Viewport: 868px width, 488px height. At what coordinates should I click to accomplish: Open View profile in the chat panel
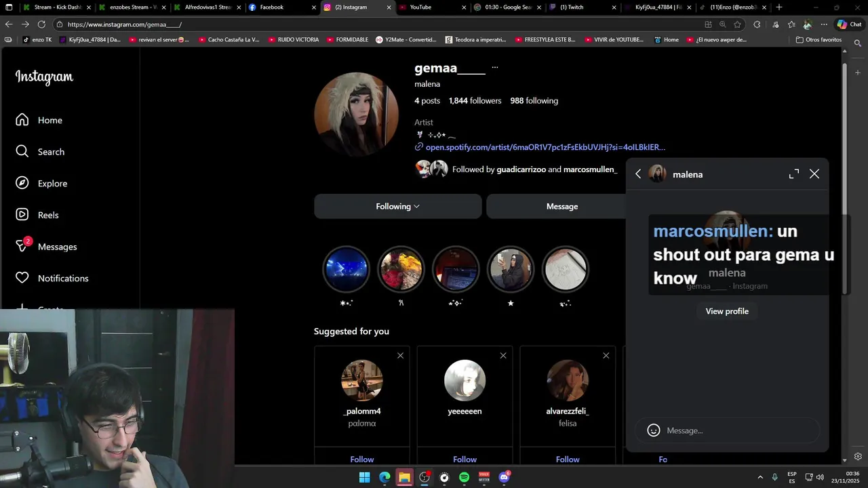(727, 311)
